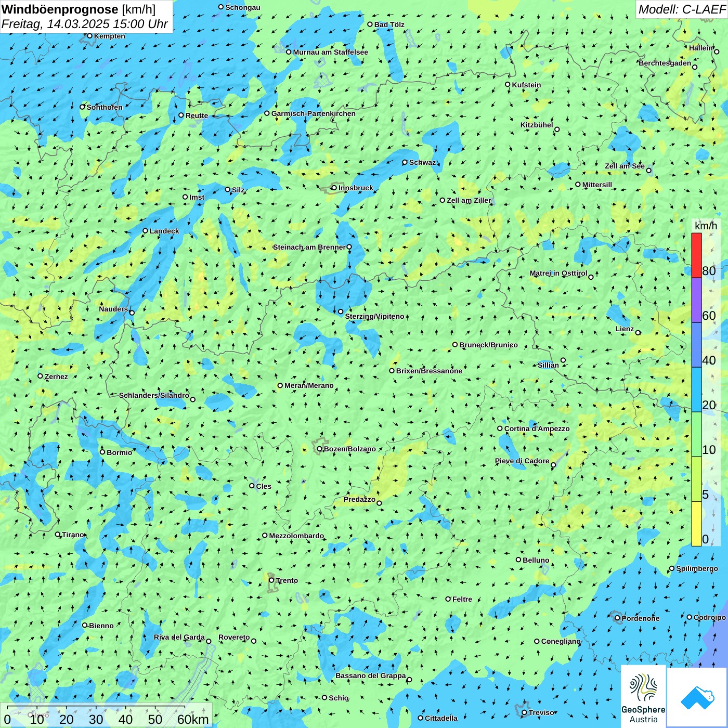Click the Bormio label

pyautogui.click(x=120, y=452)
